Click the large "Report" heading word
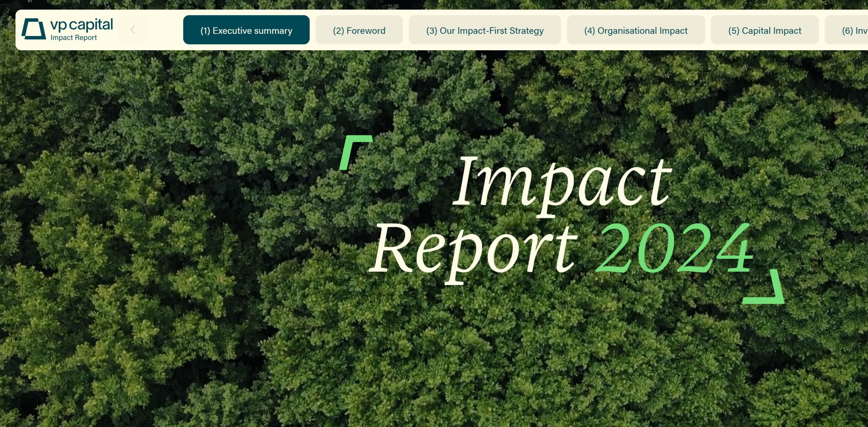The width and height of the screenshot is (868, 427). 473,251
